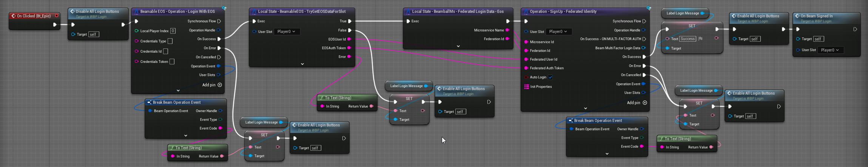The width and height of the screenshot is (868, 167).
Task: Click the Credentials Token input box
Action: (172, 62)
